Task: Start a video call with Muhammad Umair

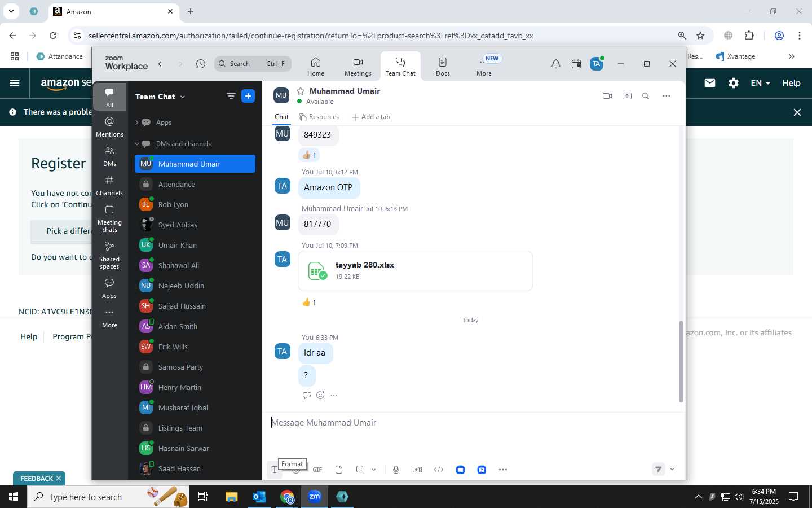Action: point(607,96)
